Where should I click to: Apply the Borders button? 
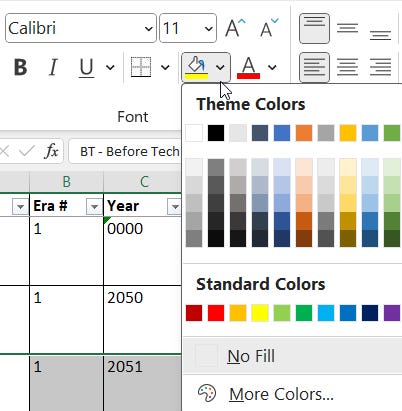(x=141, y=67)
